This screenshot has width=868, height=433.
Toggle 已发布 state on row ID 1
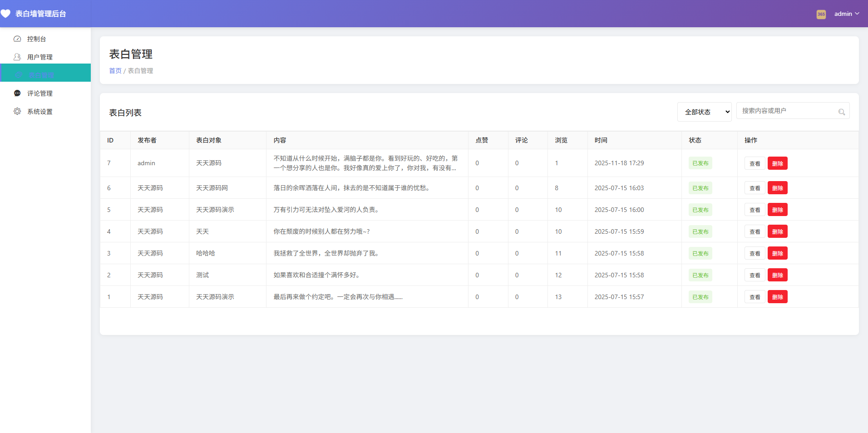click(700, 297)
